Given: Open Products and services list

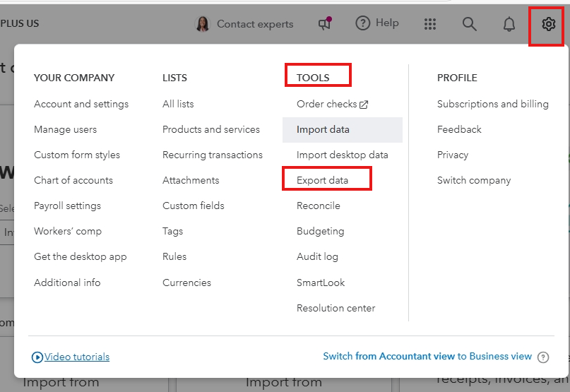Looking at the screenshot, I should tap(211, 129).
